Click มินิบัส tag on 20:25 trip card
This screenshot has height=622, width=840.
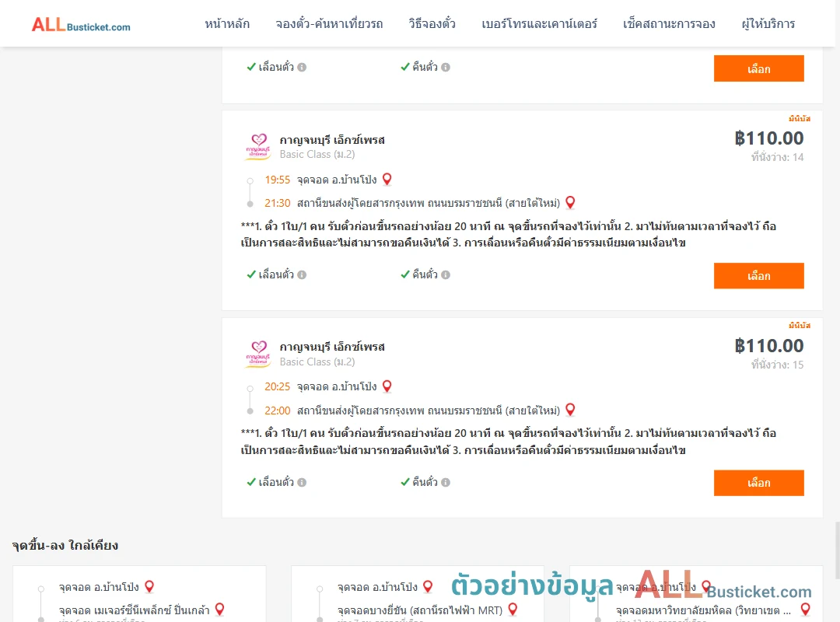tap(800, 325)
